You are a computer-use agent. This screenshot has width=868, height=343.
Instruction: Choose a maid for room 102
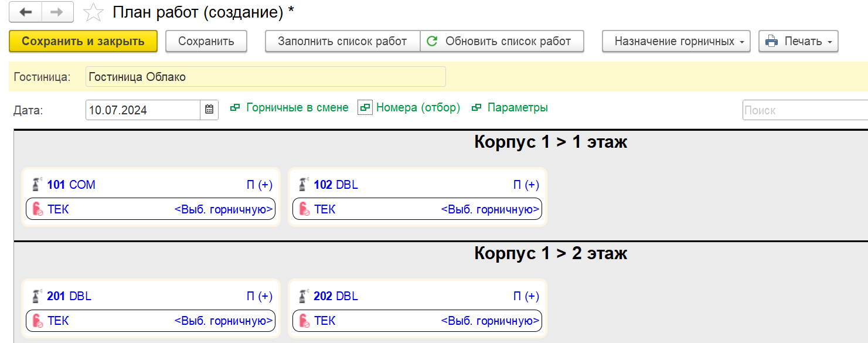[490, 209]
